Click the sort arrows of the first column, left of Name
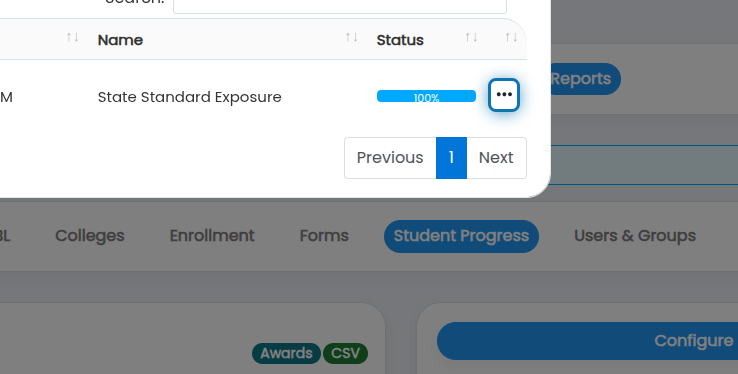 point(72,38)
